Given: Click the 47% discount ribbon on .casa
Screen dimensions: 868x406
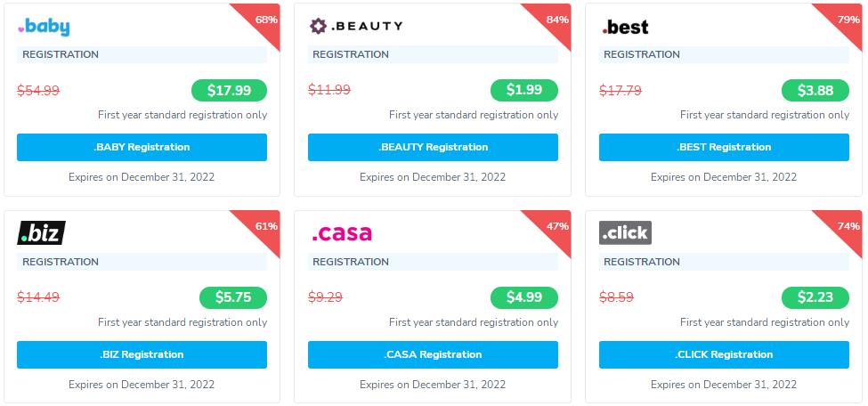Looking at the screenshot, I should click(x=556, y=226).
